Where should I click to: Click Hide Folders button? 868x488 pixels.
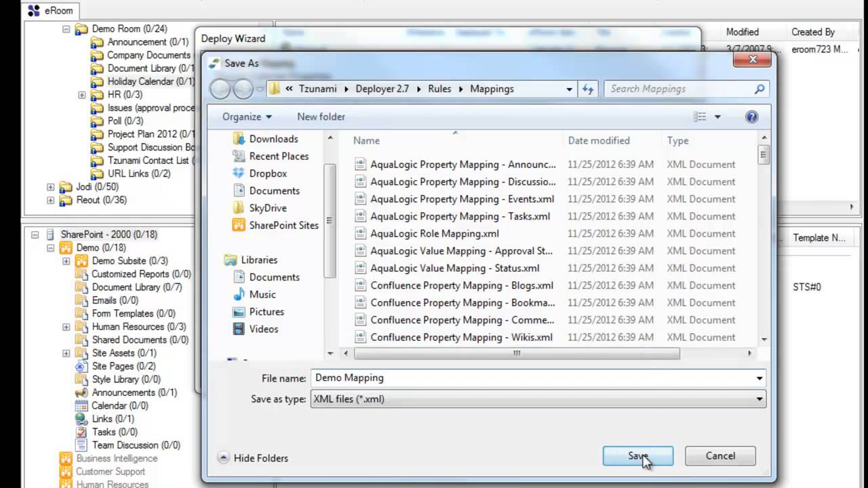[253, 458]
